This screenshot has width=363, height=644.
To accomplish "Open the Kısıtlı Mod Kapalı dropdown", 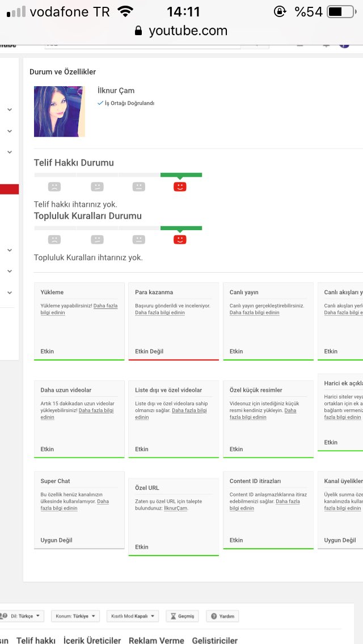I will (x=132, y=616).
